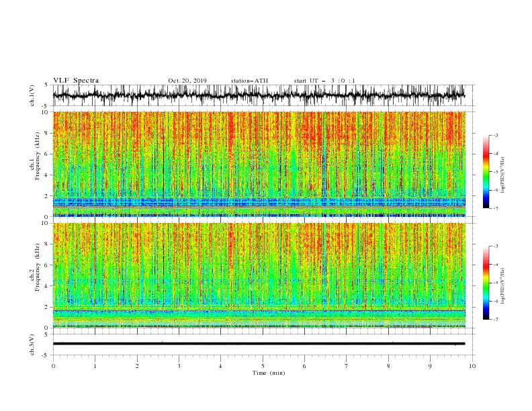
Task: Click the "2" kHz tick on ch.1 frequency axis
Action: click(x=47, y=196)
